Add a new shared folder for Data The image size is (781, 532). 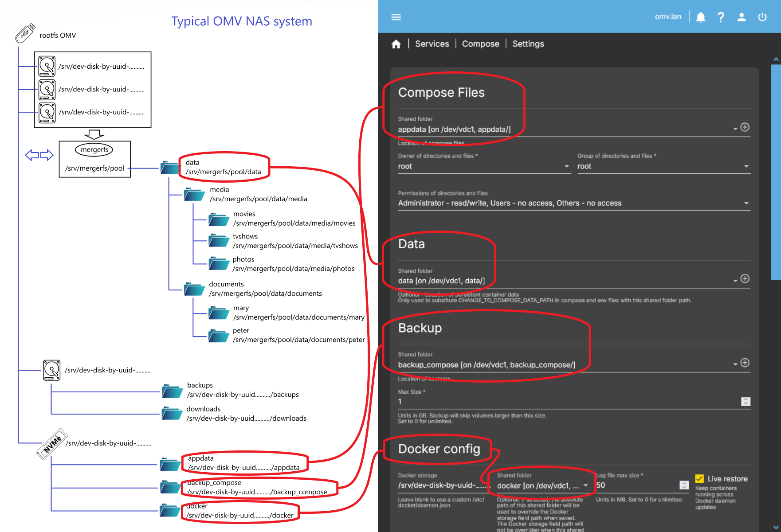click(745, 279)
